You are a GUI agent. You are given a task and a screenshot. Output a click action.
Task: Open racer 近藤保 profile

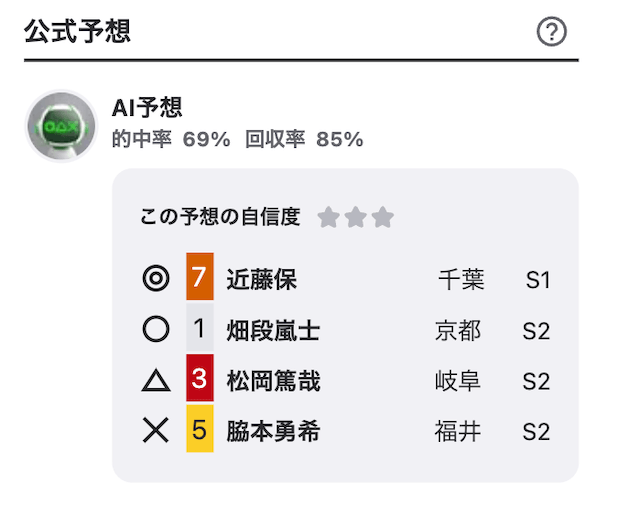click(262, 279)
